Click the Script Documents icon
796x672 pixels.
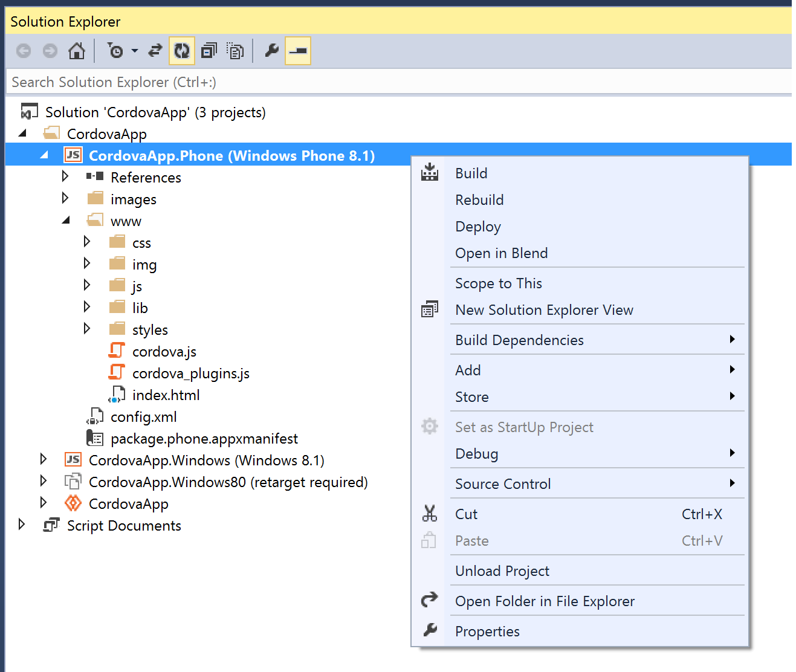pyautogui.click(x=51, y=525)
